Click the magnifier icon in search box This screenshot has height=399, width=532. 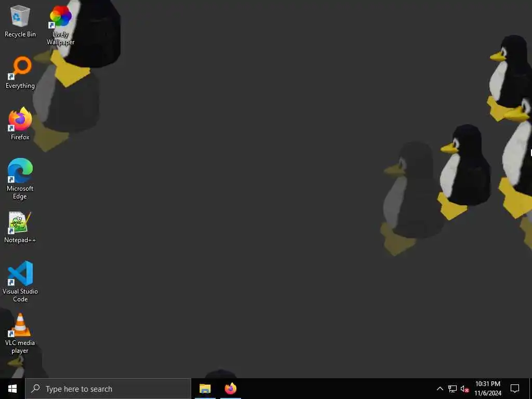click(36, 389)
